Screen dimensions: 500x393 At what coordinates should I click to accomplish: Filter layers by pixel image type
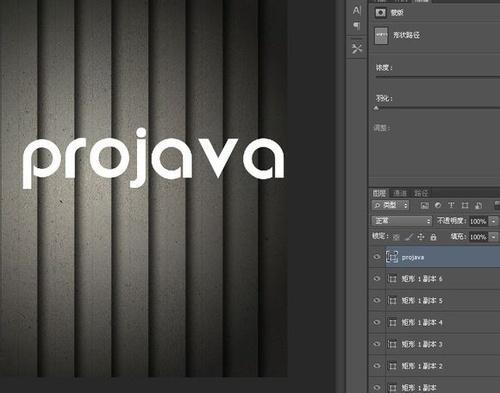(425, 205)
